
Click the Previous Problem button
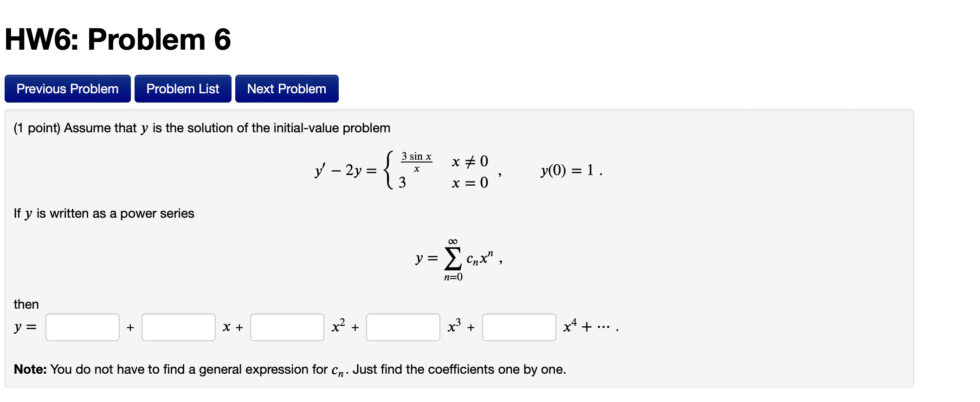click(x=67, y=88)
